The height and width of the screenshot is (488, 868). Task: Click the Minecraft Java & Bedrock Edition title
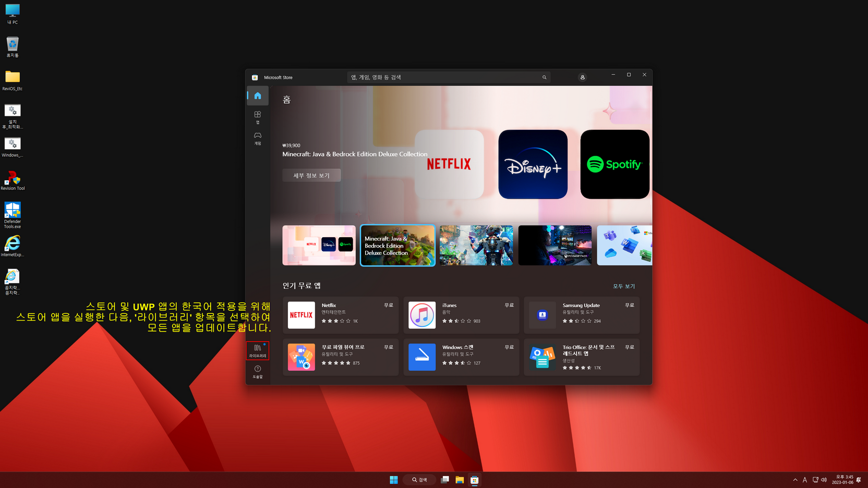[x=355, y=154]
